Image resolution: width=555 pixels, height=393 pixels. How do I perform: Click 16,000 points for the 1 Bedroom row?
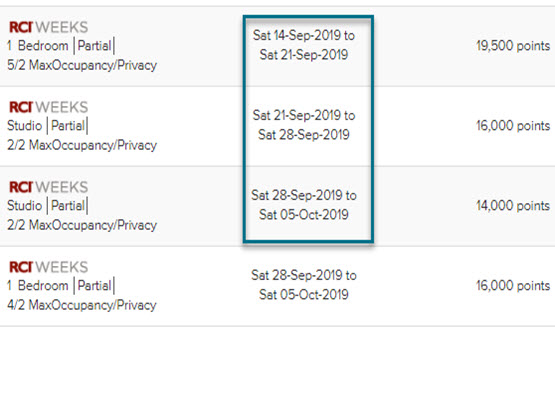coord(513,286)
